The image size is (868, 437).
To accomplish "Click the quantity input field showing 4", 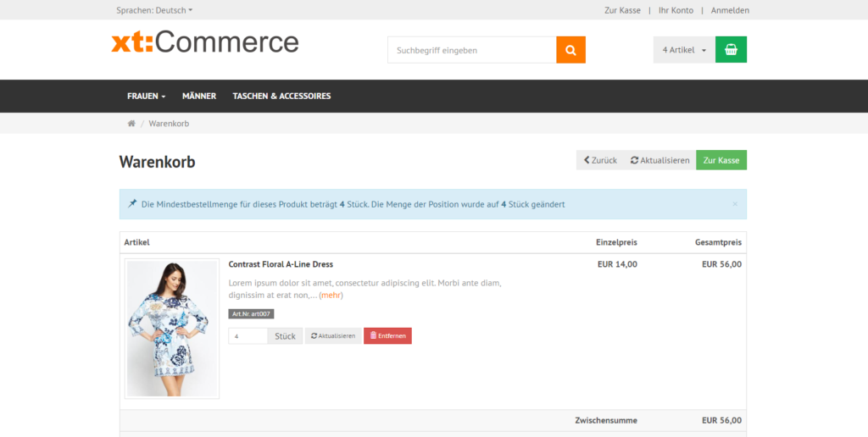I will tap(248, 336).
